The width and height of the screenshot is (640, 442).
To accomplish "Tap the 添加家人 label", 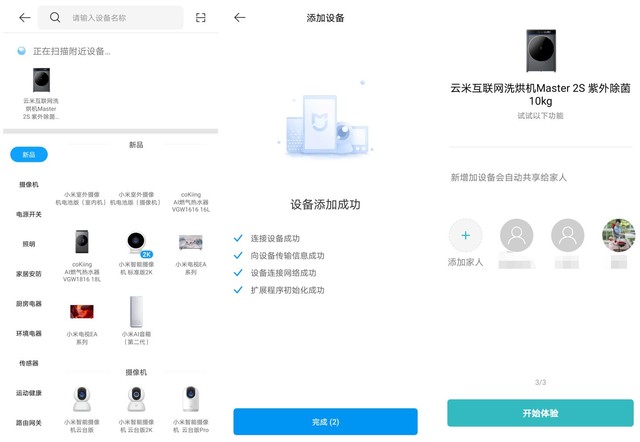I will pyautogui.click(x=465, y=262).
